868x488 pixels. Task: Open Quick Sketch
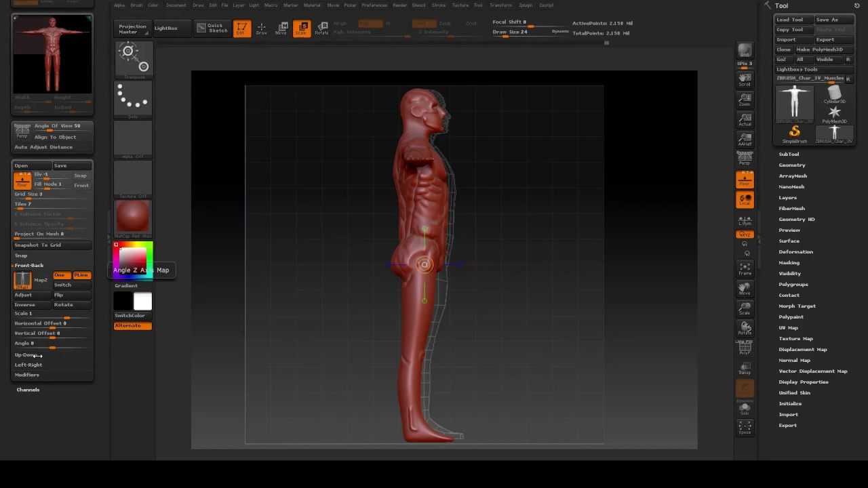[x=212, y=28]
